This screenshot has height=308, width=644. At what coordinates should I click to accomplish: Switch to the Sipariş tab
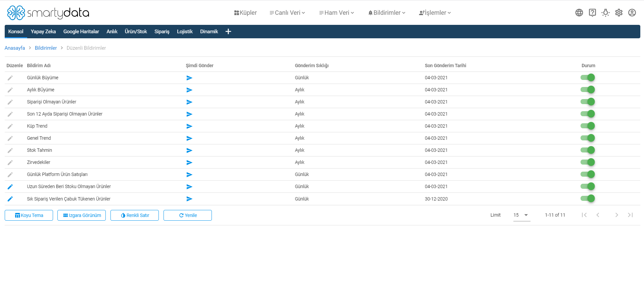pyautogui.click(x=162, y=32)
